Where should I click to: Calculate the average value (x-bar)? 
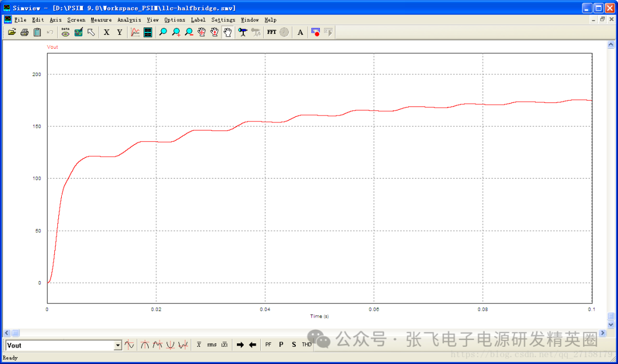(199, 345)
